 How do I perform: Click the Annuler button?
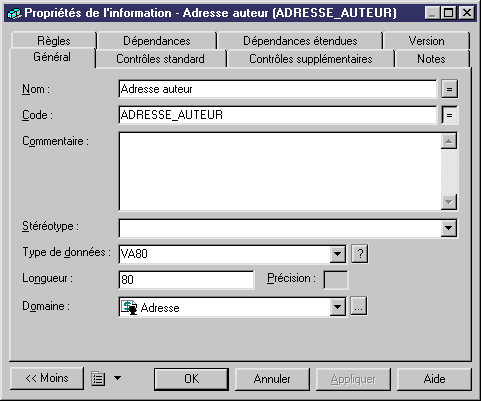pyautogui.click(x=272, y=379)
